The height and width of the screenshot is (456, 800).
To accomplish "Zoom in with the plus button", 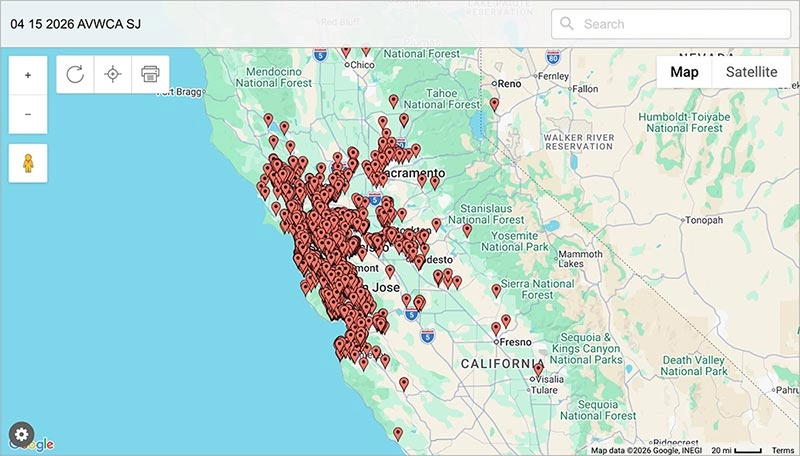I will pos(28,75).
